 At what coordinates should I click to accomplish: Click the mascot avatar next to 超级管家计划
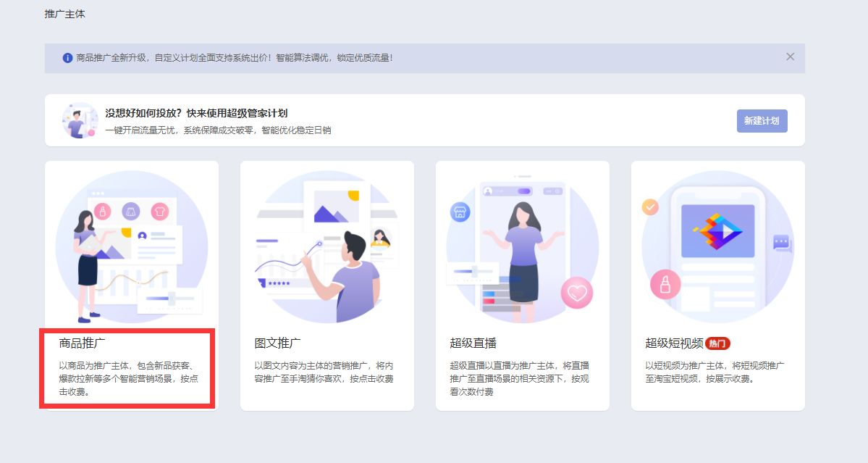tap(80, 120)
